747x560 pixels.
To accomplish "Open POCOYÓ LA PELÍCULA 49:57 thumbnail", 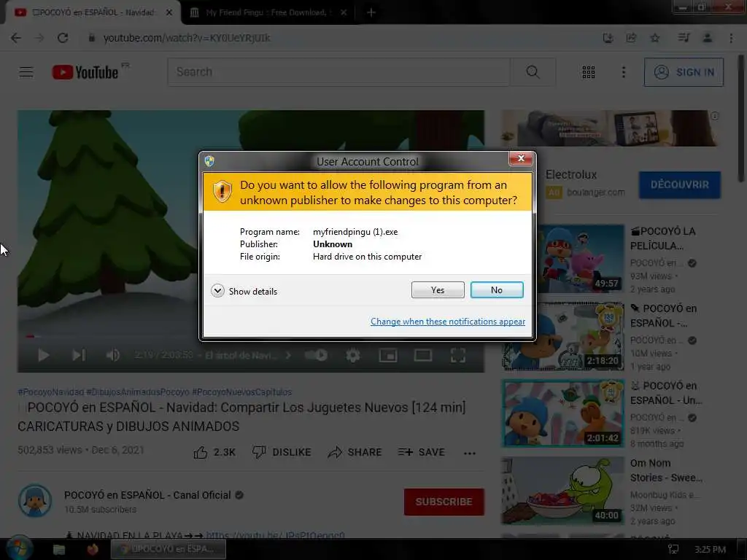I will click(x=580, y=259).
